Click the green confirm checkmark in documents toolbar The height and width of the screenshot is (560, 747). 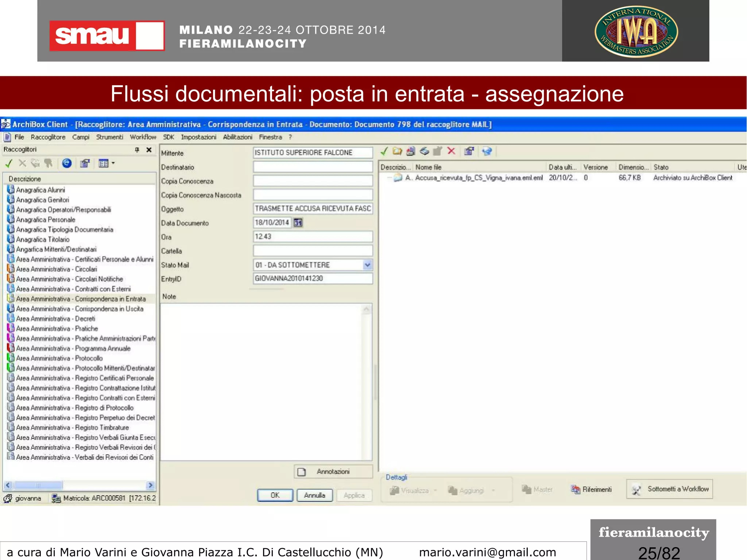tap(384, 151)
